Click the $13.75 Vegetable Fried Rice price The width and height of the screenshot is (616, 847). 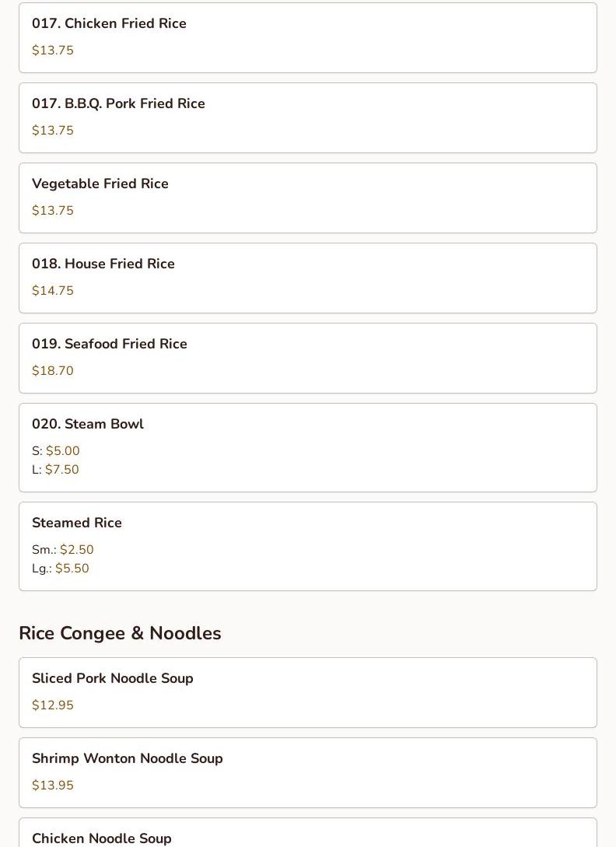(52, 210)
